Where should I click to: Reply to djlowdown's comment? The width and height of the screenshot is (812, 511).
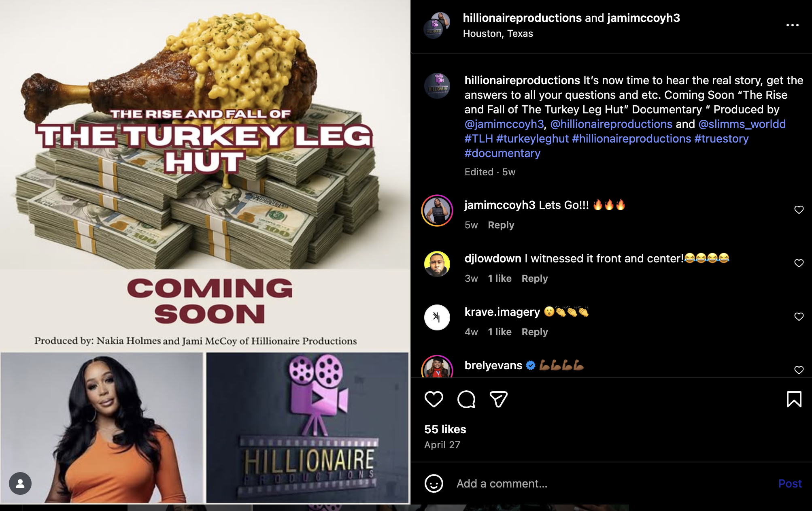point(534,279)
